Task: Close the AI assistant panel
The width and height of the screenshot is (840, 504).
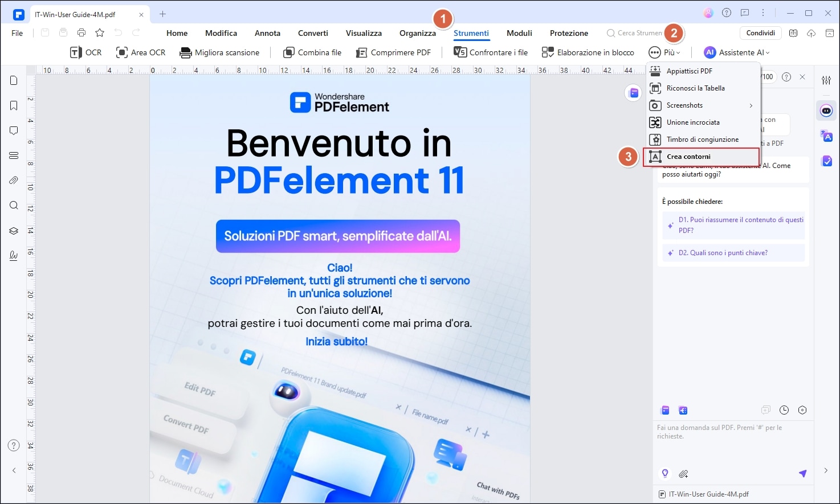Action: point(802,77)
